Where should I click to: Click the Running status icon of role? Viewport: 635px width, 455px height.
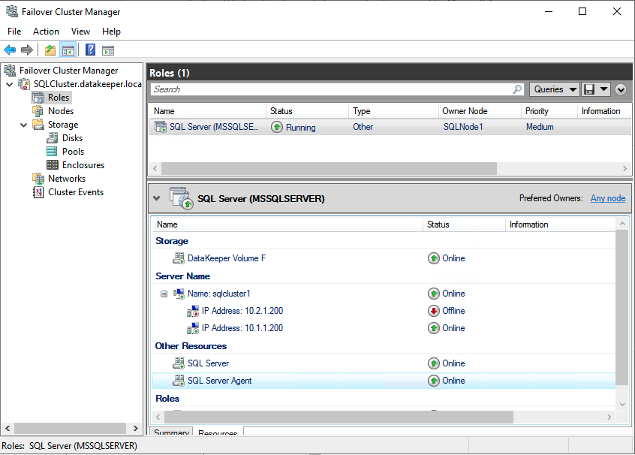pos(277,127)
